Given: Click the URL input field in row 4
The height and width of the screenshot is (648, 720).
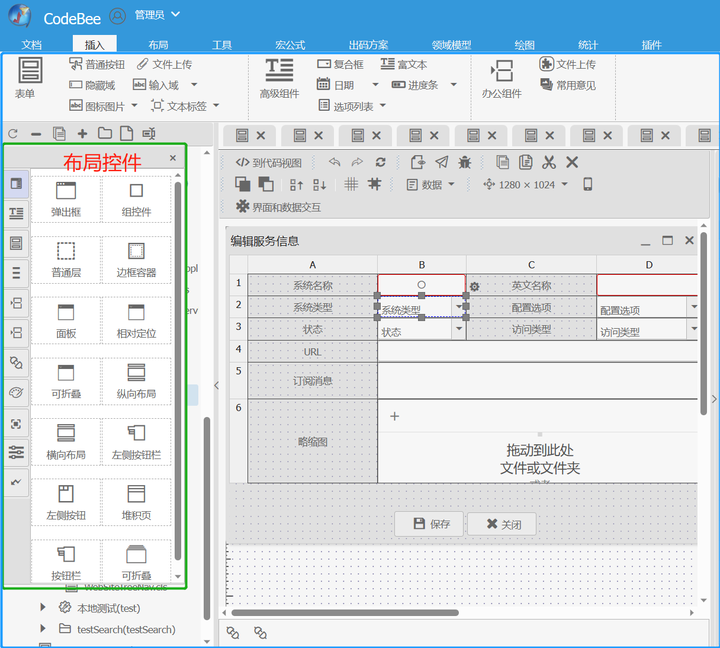Looking at the screenshot, I should (537, 352).
